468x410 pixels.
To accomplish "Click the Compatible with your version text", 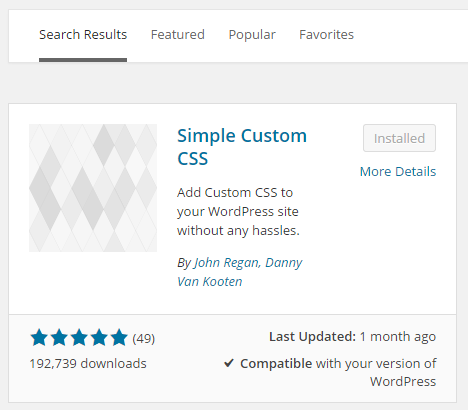I will click(338, 372).
